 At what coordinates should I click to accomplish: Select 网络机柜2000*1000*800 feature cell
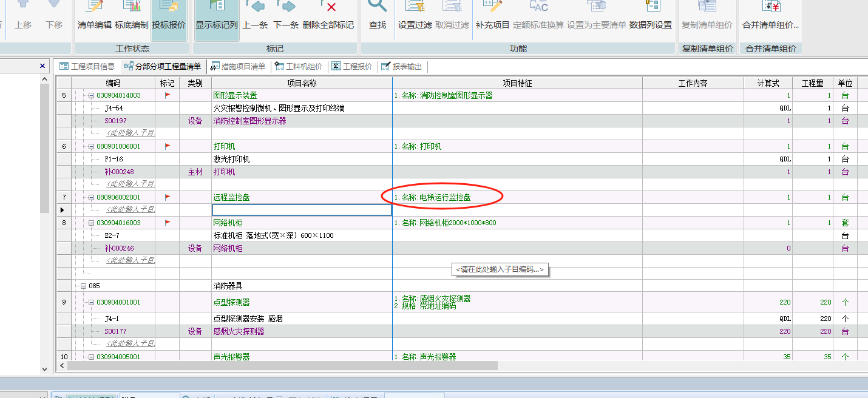[x=517, y=223]
